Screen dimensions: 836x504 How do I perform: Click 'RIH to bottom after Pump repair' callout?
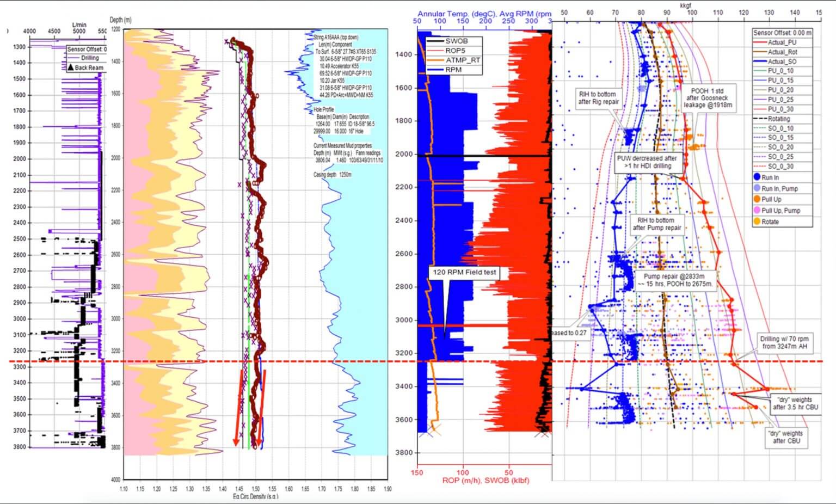(656, 224)
